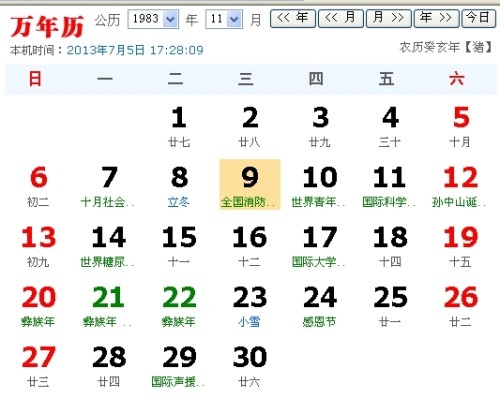Click the 农历癸亥年 lunar year label
Image resolution: width=500 pixels, height=398 pixels.
[x=446, y=47]
